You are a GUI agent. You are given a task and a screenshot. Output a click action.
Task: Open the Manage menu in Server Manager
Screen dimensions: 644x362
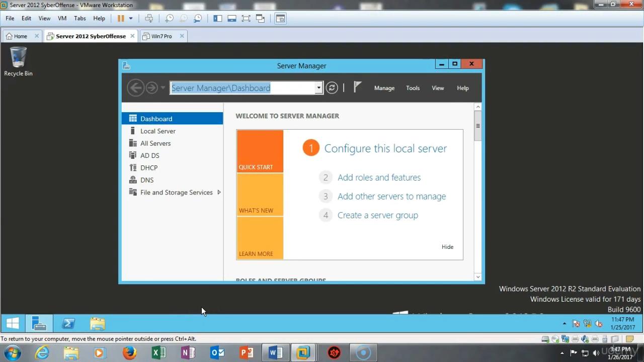point(384,88)
